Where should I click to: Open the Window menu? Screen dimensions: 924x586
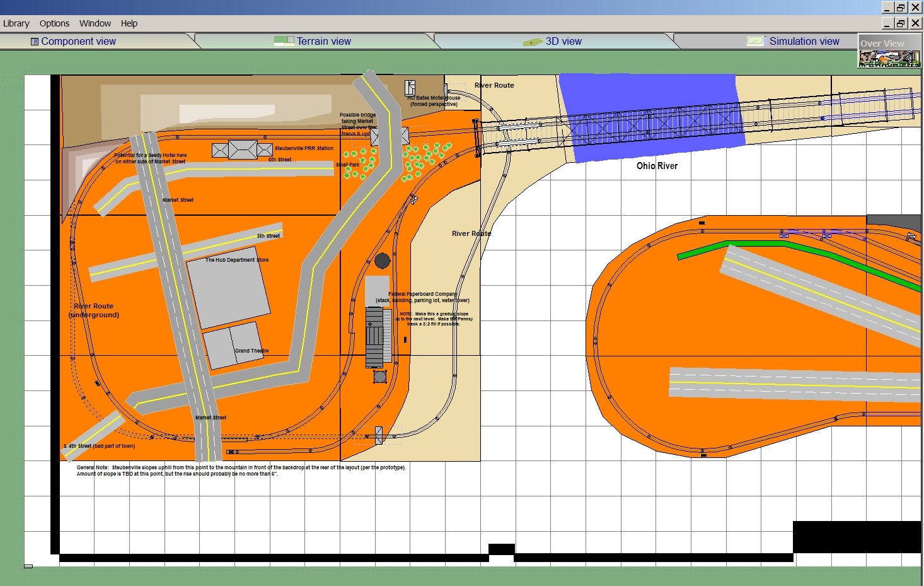point(95,23)
